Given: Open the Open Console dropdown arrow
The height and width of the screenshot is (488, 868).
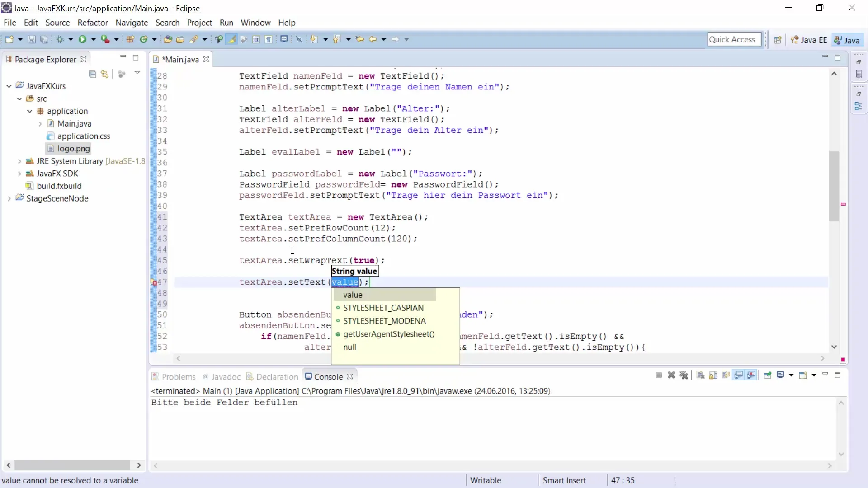Looking at the screenshot, I should pyautogui.click(x=814, y=375).
